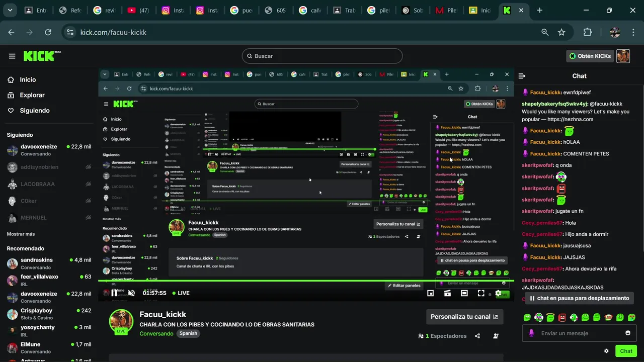The height and width of the screenshot is (362, 644).
Task: Cast the stream to a device
Action: [x=447, y=293]
